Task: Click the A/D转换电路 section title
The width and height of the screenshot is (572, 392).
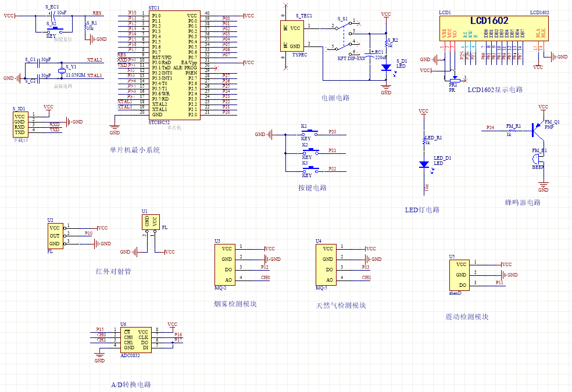Action: pos(131,384)
